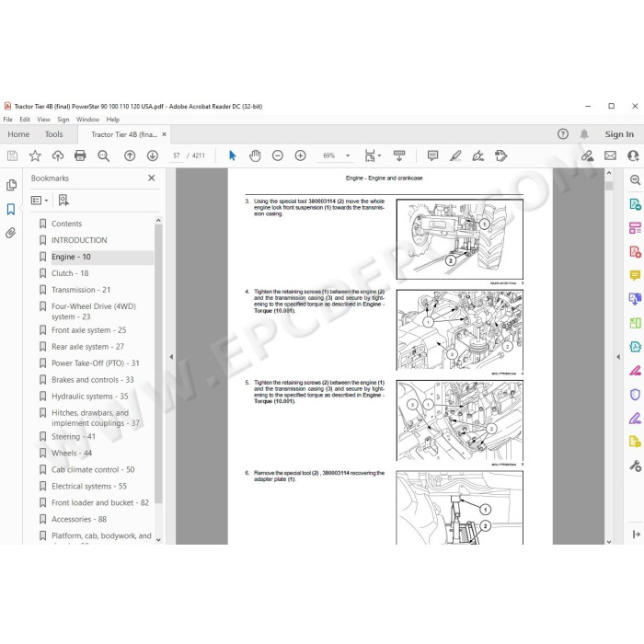Open the Help menu
The width and height of the screenshot is (644, 644).
click(113, 119)
